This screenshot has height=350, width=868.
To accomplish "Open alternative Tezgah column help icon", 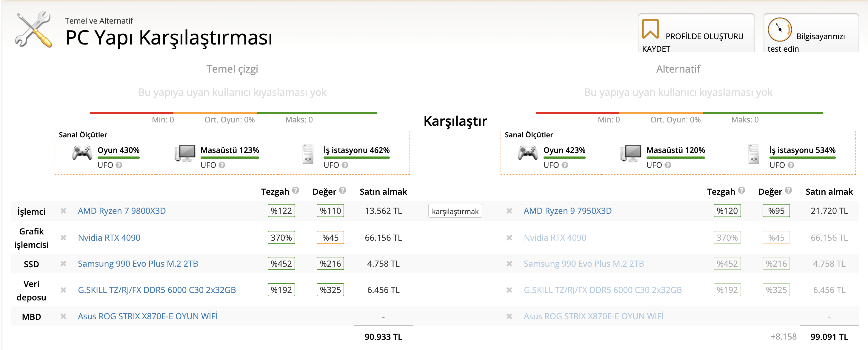I will [741, 191].
